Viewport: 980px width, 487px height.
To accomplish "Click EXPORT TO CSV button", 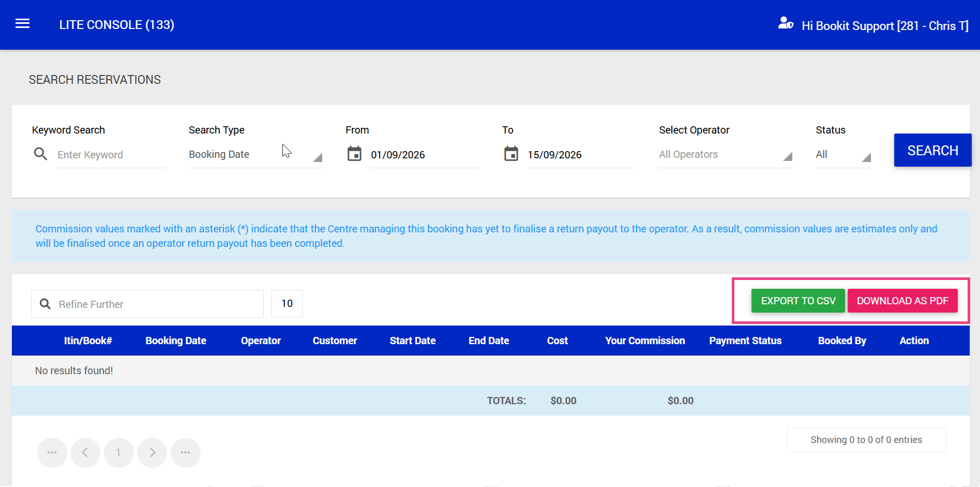I will tap(798, 301).
